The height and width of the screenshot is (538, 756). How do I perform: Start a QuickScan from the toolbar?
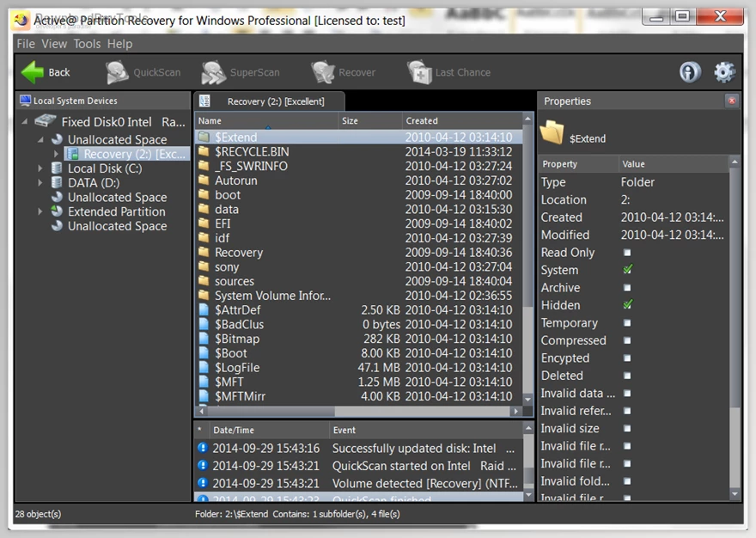(118, 72)
